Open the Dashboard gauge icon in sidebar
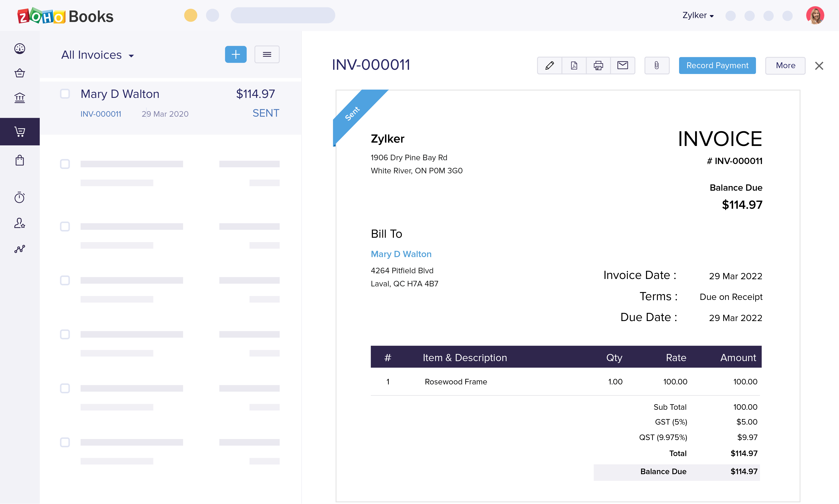 20,49
